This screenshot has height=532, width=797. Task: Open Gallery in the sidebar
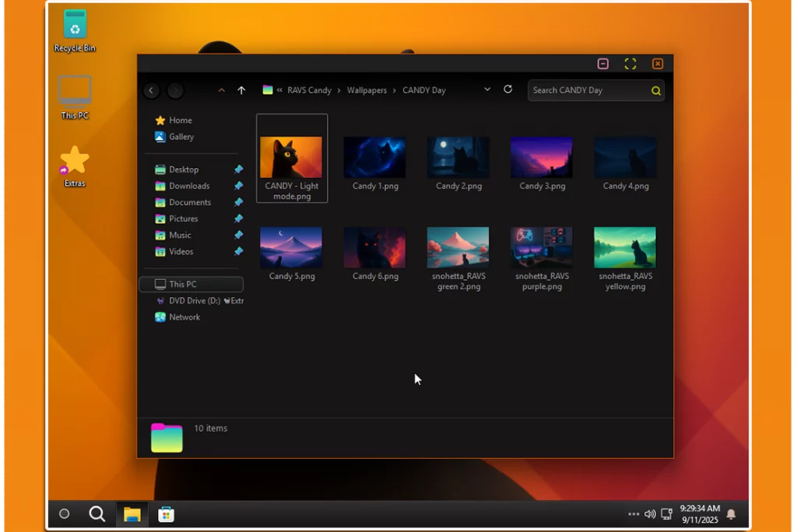181,137
